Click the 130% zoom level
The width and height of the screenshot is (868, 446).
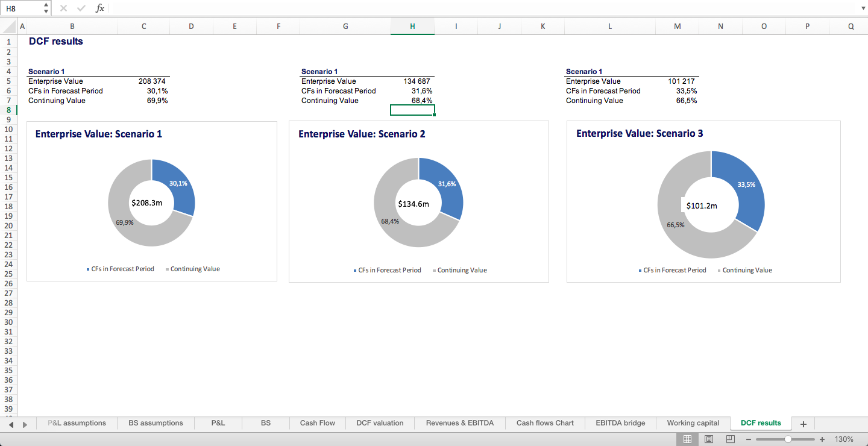pos(844,439)
